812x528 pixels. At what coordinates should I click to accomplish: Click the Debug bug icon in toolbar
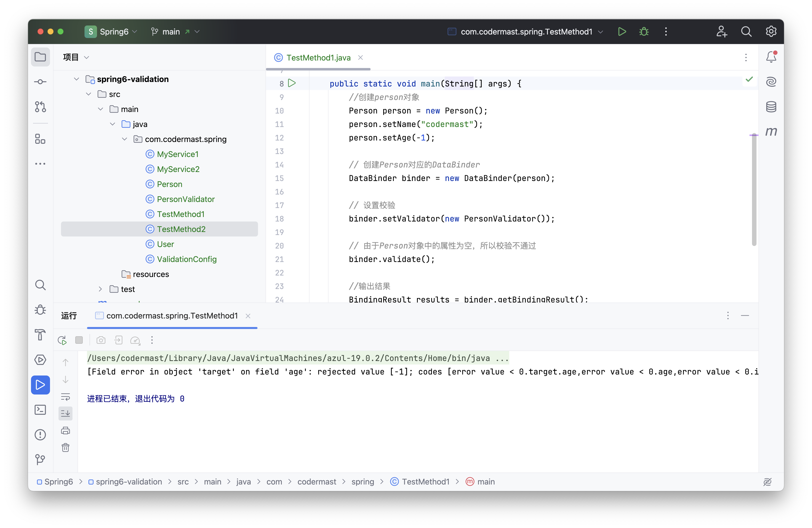pyautogui.click(x=644, y=32)
